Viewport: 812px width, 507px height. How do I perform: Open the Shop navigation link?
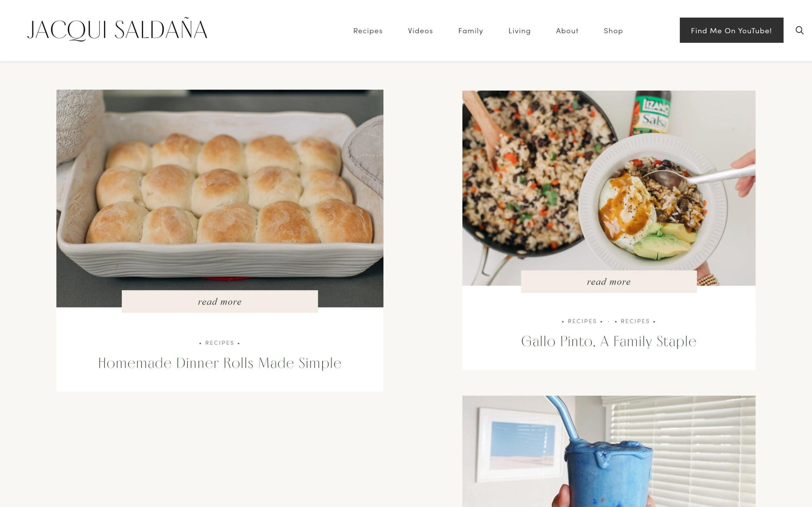(x=613, y=31)
